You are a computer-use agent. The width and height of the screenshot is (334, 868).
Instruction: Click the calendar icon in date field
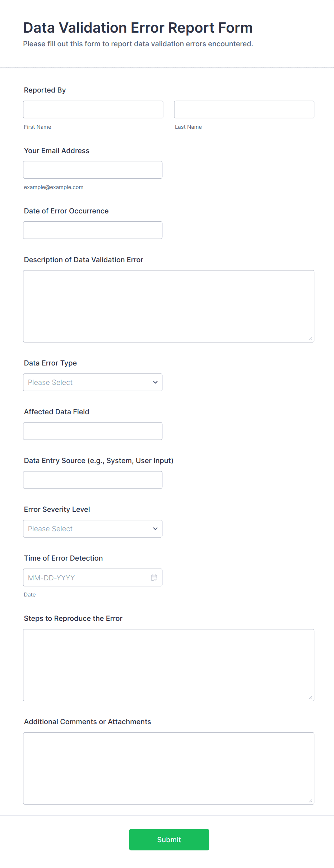[154, 577]
